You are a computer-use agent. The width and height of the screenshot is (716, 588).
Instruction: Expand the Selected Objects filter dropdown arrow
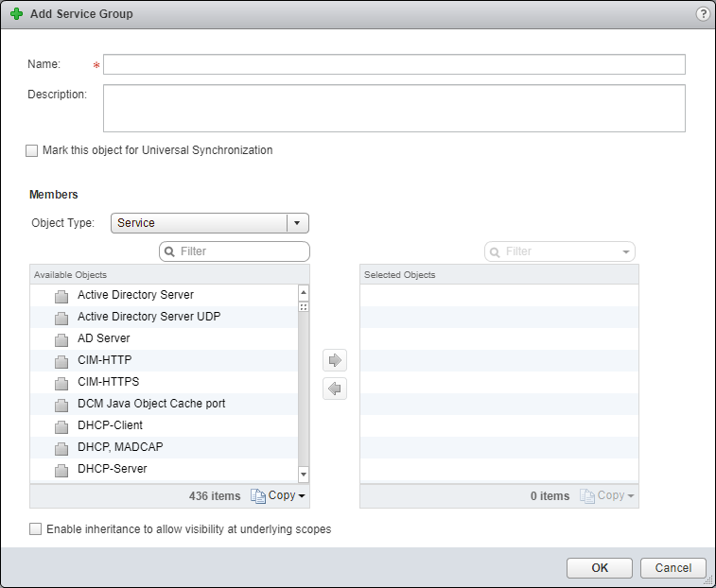coord(625,251)
